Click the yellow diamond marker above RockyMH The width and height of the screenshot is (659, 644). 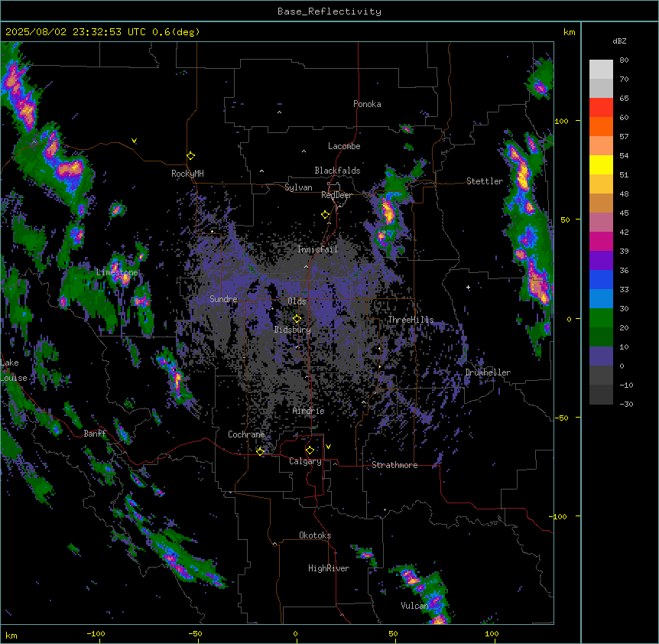coord(191,156)
